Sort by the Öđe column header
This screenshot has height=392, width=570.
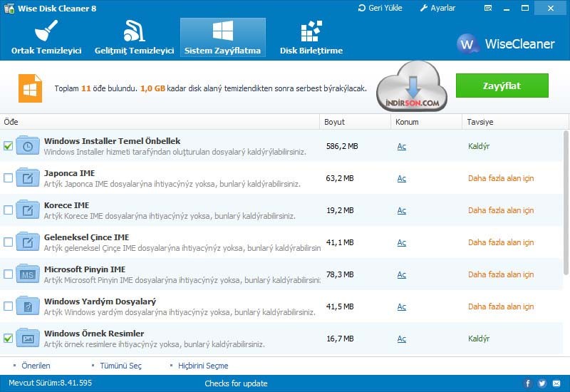pyautogui.click(x=160, y=122)
